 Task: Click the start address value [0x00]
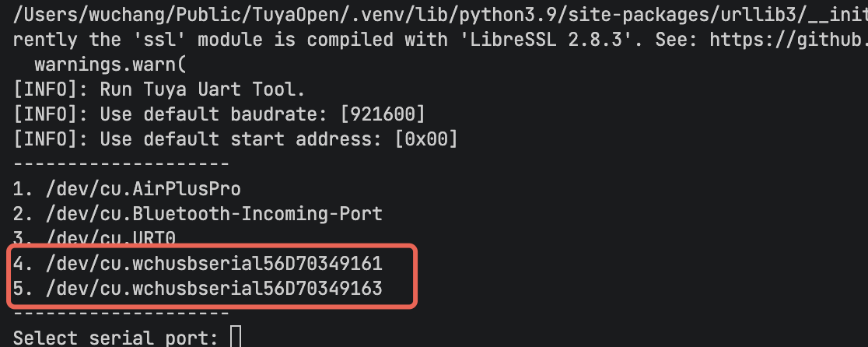[426, 140]
